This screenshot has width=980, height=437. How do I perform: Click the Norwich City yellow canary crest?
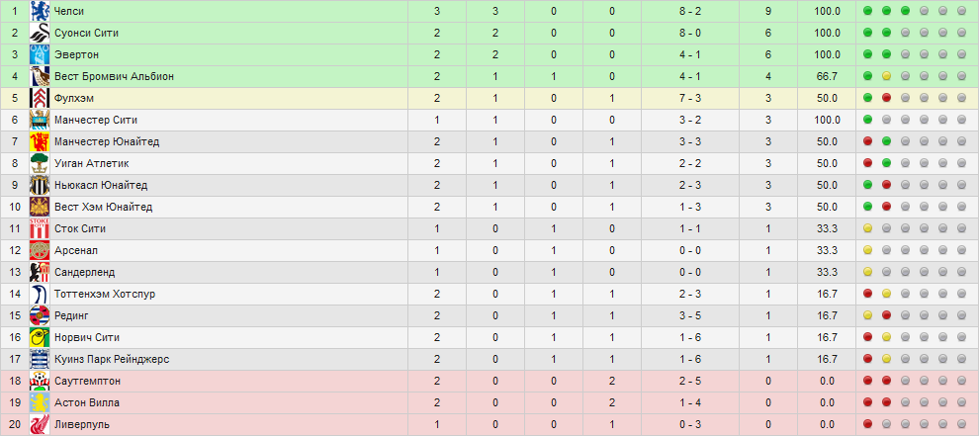pos(40,337)
